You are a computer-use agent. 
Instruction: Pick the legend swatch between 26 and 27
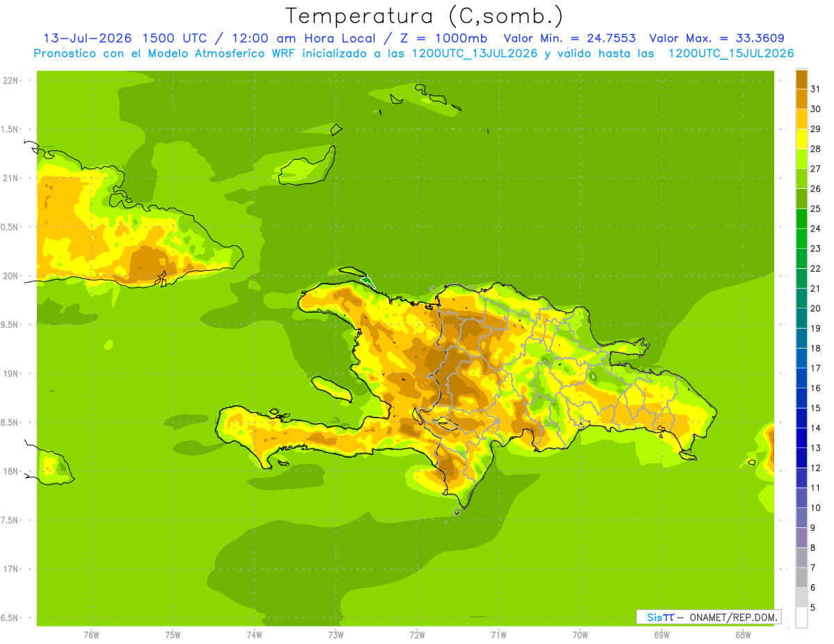coord(801,179)
